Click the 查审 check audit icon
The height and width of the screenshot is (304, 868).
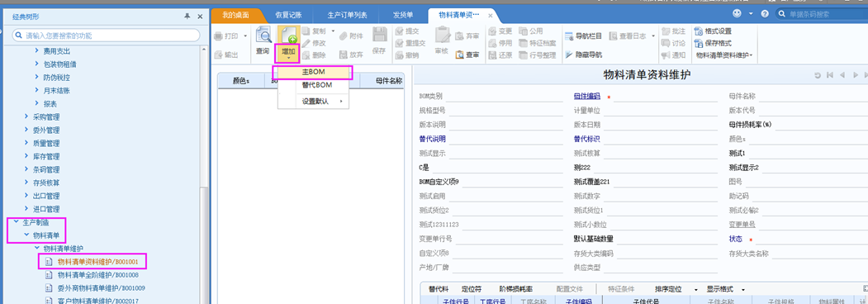click(x=459, y=55)
